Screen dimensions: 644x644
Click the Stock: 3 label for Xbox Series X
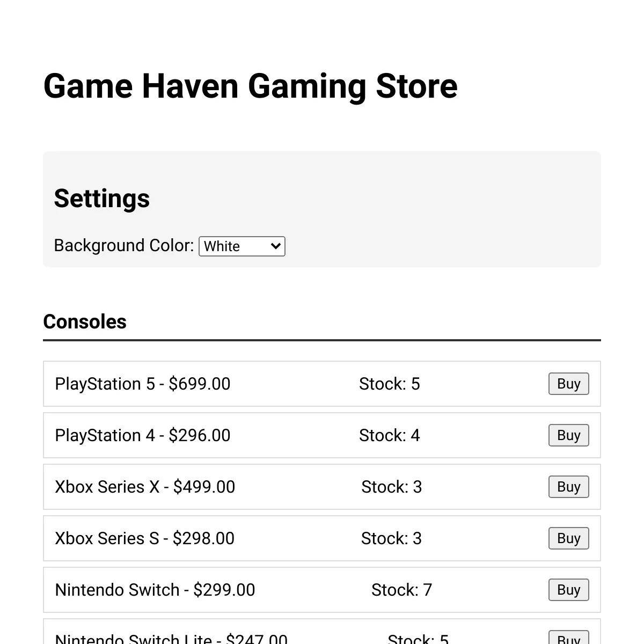pyautogui.click(x=392, y=487)
